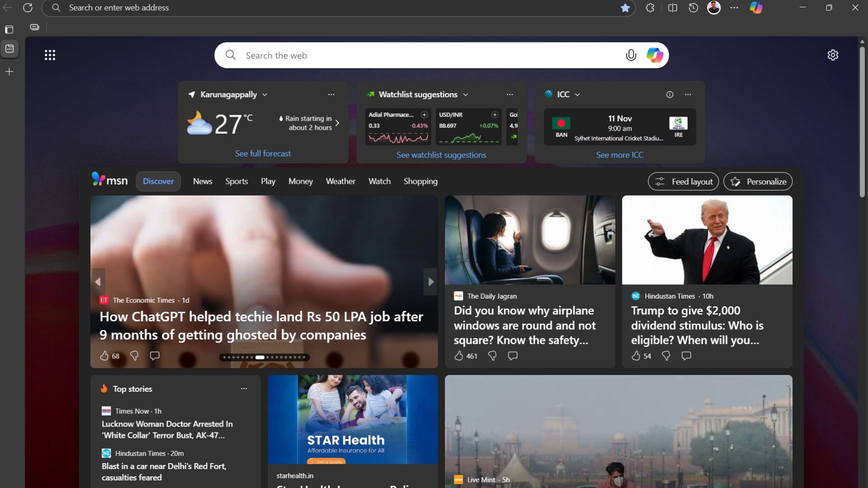This screenshot has width=868, height=488.
Task: Read Lucknow Woman Doctor Arrested story
Action: 167,430
